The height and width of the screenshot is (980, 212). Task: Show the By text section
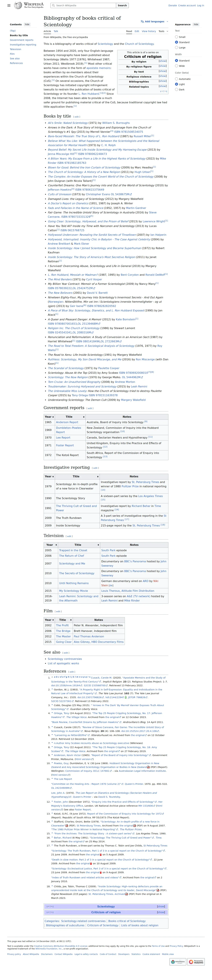163,71
